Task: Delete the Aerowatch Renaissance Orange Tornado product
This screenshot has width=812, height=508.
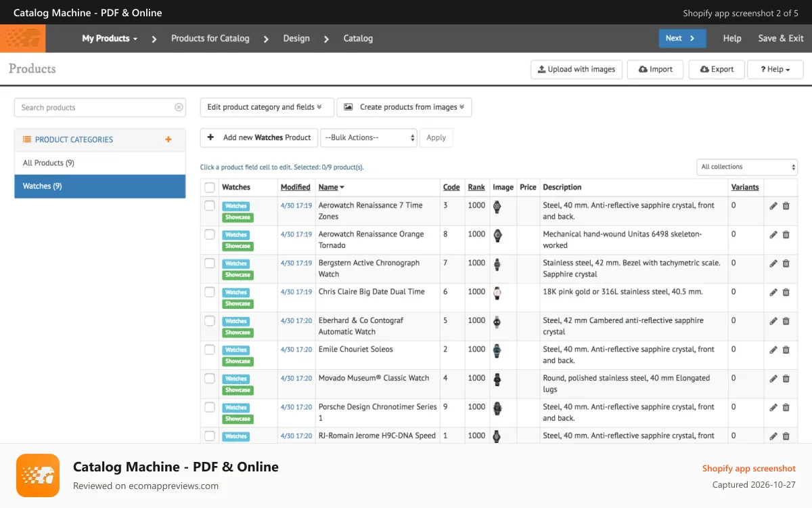Action: point(786,235)
